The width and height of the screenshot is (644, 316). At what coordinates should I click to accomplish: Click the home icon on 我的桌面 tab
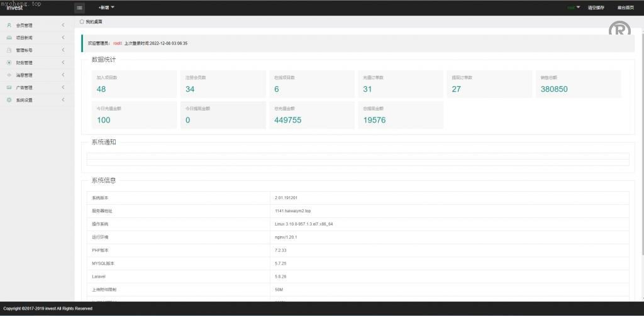coord(82,21)
